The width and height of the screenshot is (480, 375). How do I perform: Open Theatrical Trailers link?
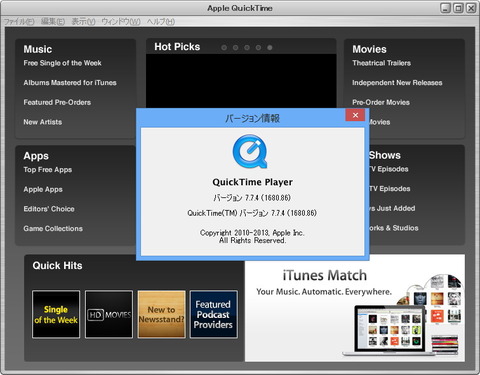pyautogui.click(x=381, y=63)
